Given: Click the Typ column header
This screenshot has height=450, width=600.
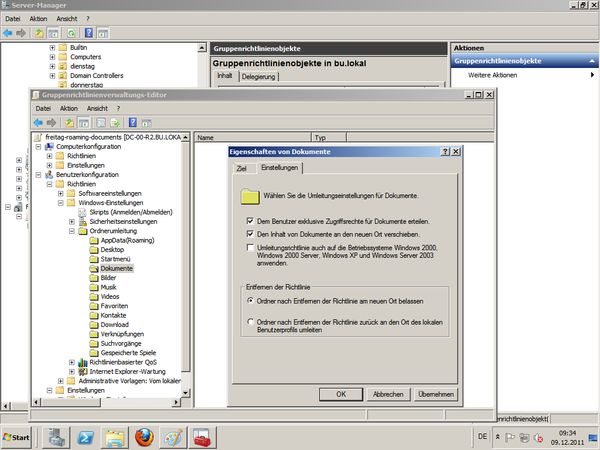Looking at the screenshot, I should tap(329, 137).
